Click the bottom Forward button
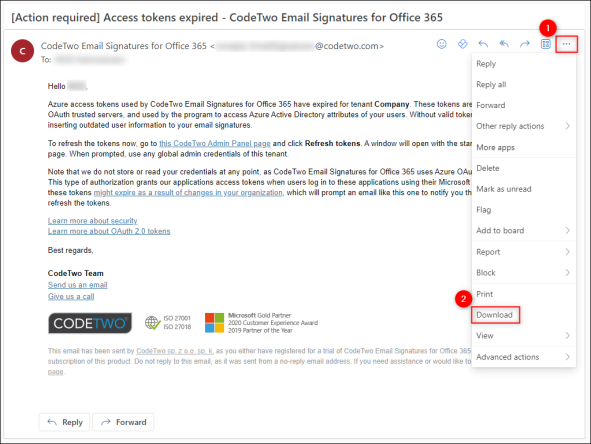Viewport: 591px width, 444px height. pyautogui.click(x=123, y=422)
